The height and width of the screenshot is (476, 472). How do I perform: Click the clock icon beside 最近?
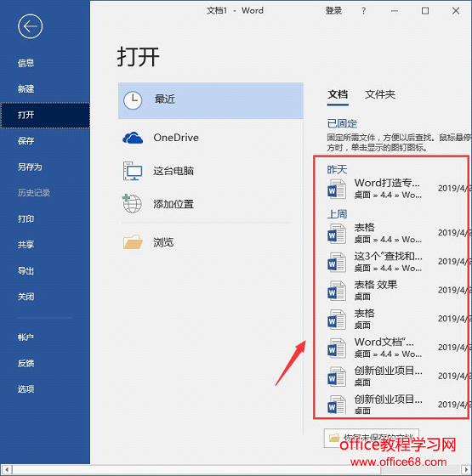coord(133,100)
